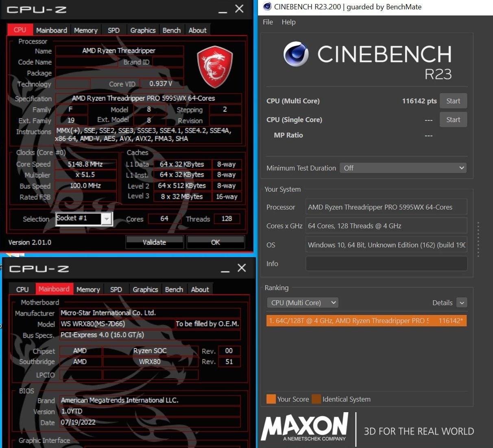Click the Manufacturer Micro-Star International field
Image resolution: width=493 pixels, height=448 pixels.
tap(150, 313)
